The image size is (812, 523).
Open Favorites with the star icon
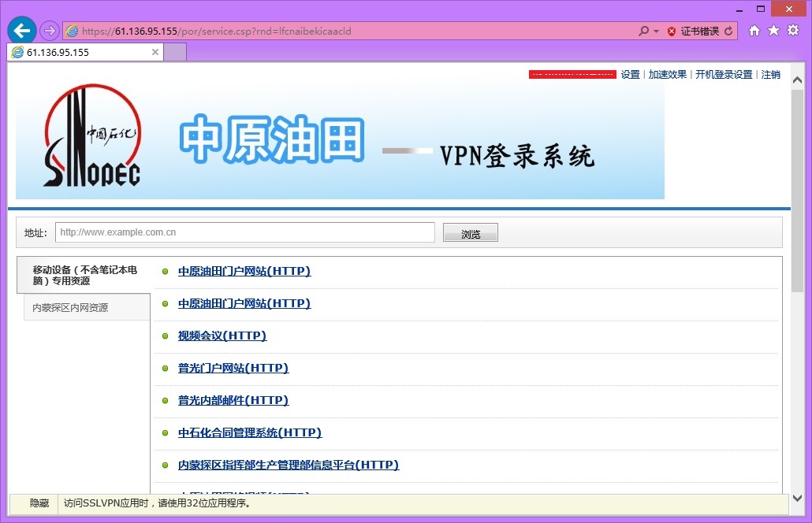[x=773, y=31]
